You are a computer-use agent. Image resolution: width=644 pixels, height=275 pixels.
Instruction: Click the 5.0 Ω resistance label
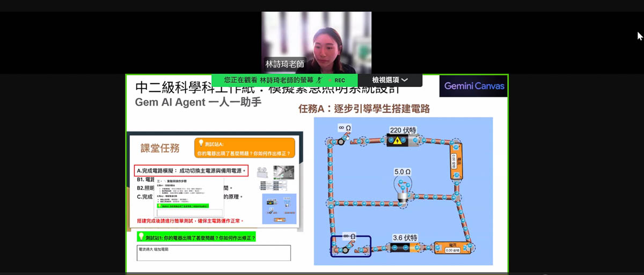click(402, 172)
